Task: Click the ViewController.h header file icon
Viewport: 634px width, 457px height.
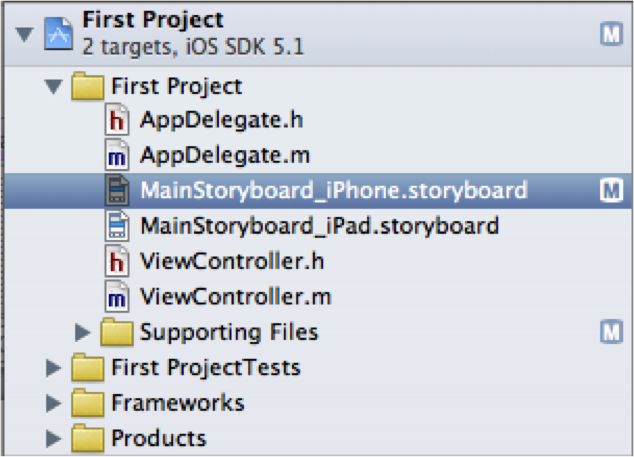Action: pos(118,261)
